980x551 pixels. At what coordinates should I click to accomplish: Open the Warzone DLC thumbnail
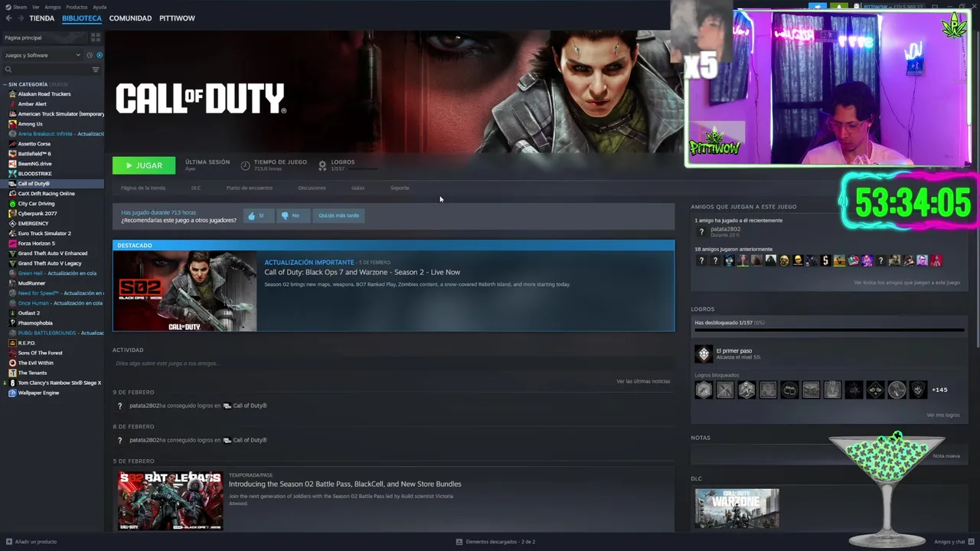(737, 508)
